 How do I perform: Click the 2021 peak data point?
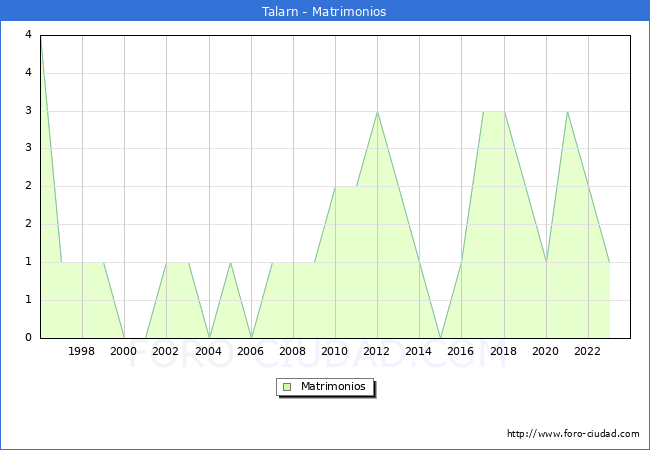568,112
